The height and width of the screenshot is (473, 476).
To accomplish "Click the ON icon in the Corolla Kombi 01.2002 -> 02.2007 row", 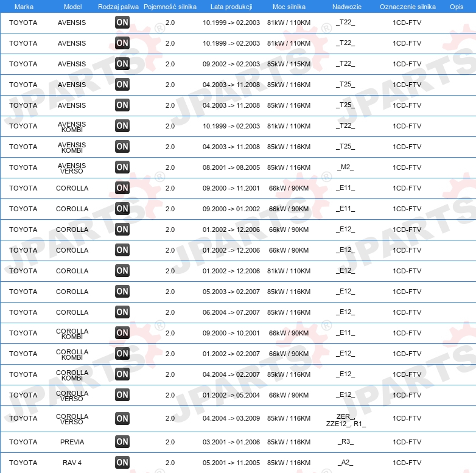I will click(x=122, y=354).
